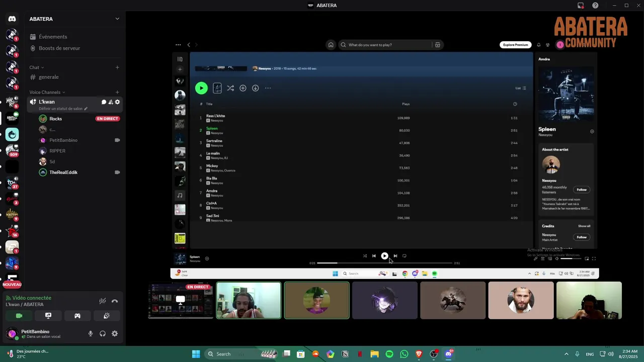This screenshot has height=362, width=644.
Task: Select the Ctrl+A track row
Action: point(361,205)
